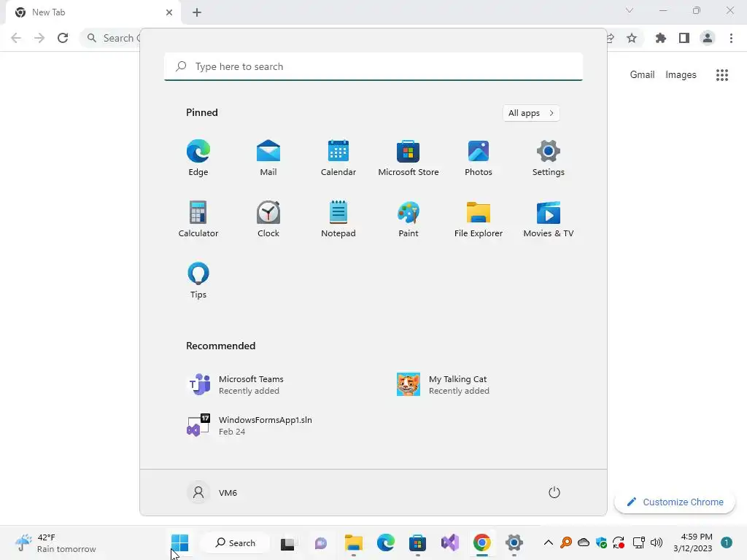747x560 pixels.
Task: Open the clock and date flyout
Action: (x=693, y=542)
